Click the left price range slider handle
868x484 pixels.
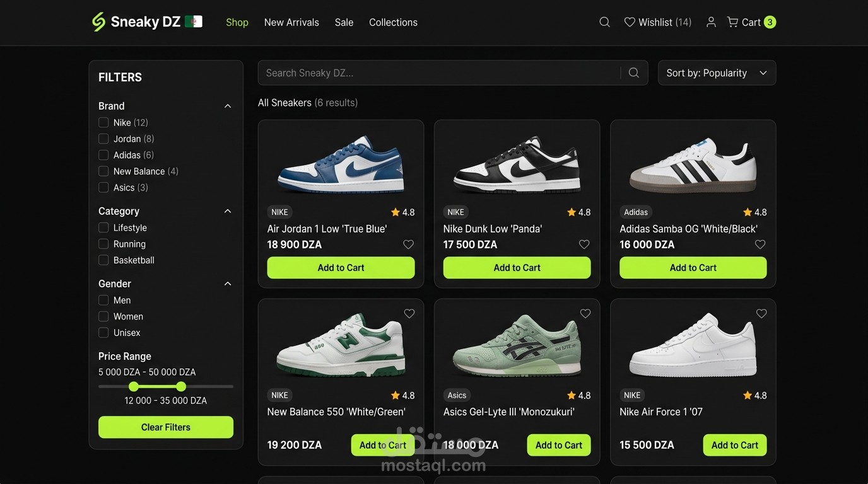(133, 386)
